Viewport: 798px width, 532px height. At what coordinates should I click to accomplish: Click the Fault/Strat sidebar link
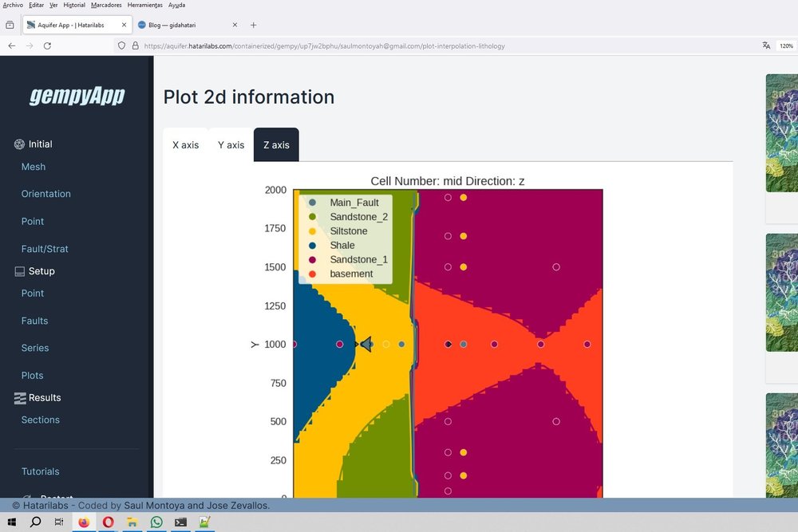[x=44, y=248]
